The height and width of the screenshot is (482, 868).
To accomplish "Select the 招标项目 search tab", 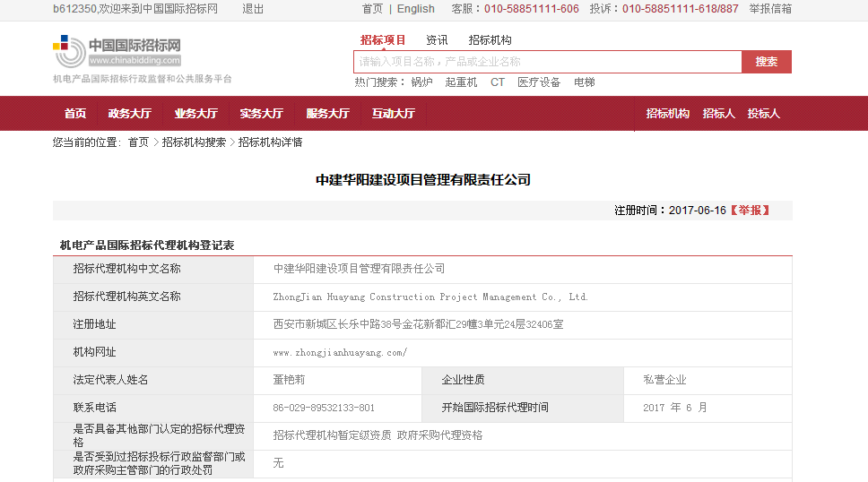I will pos(383,40).
